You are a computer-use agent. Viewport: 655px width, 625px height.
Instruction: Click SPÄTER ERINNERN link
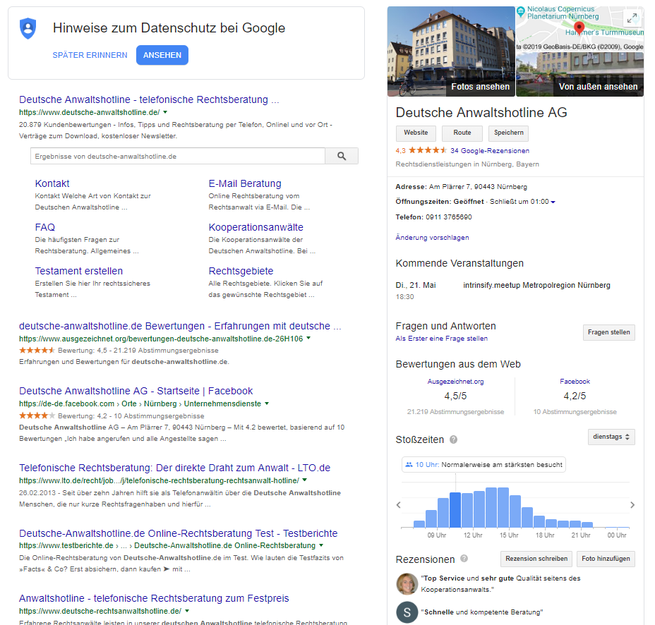(x=90, y=55)
